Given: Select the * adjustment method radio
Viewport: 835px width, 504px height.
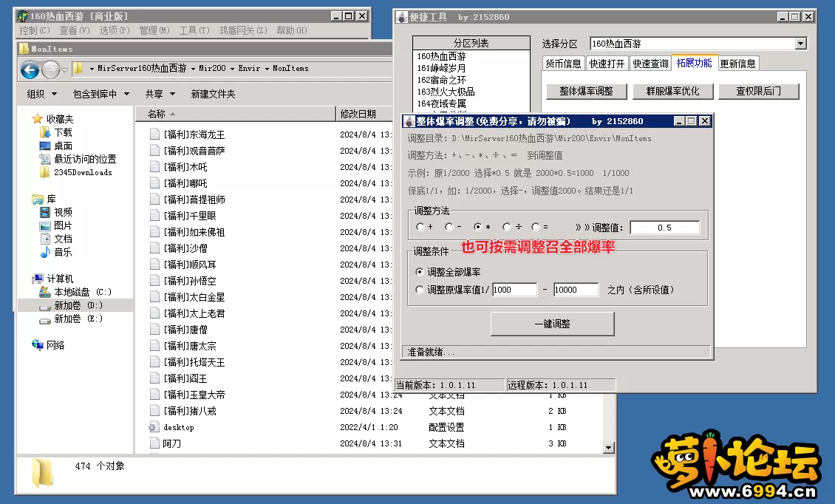Looking at the screenshot, I should (x=477, y=227).
